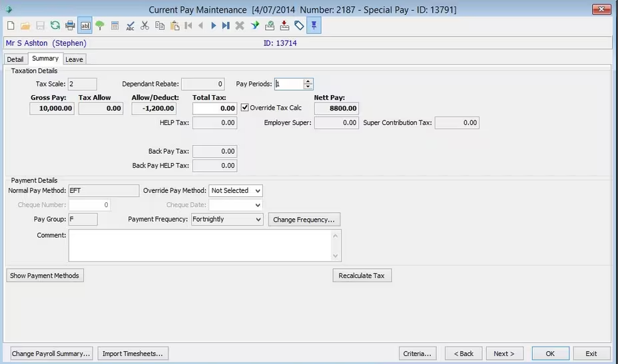Open the Payment Frequency dropdown
The height and width of the screenshot is (364, 618).
pyautogui.click(x=258, y=220)
